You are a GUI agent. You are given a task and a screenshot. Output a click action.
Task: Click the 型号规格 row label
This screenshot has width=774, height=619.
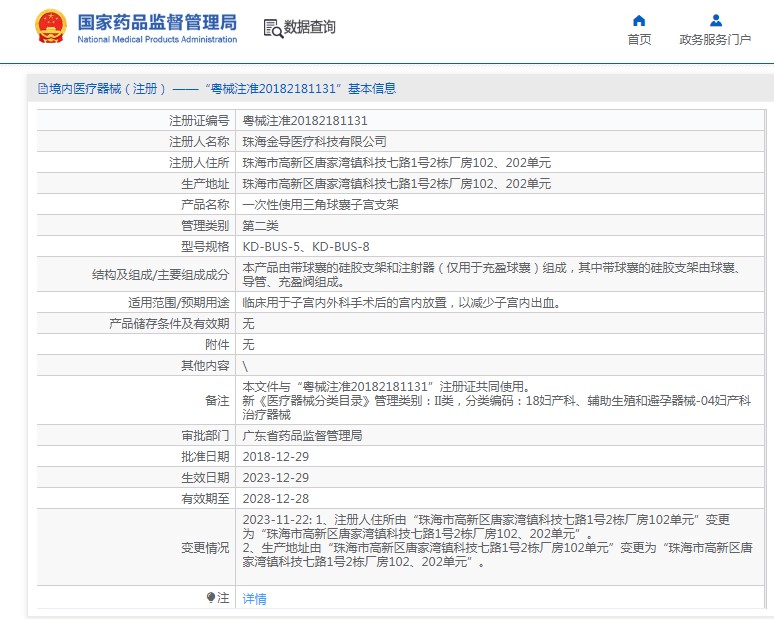point(205,246)
